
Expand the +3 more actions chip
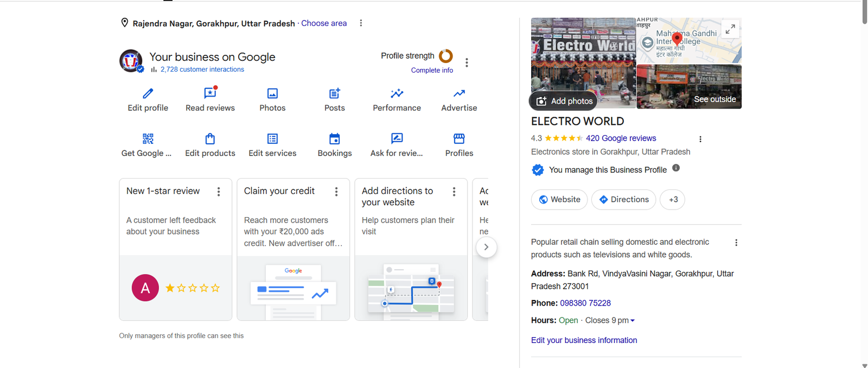[673, 200]
